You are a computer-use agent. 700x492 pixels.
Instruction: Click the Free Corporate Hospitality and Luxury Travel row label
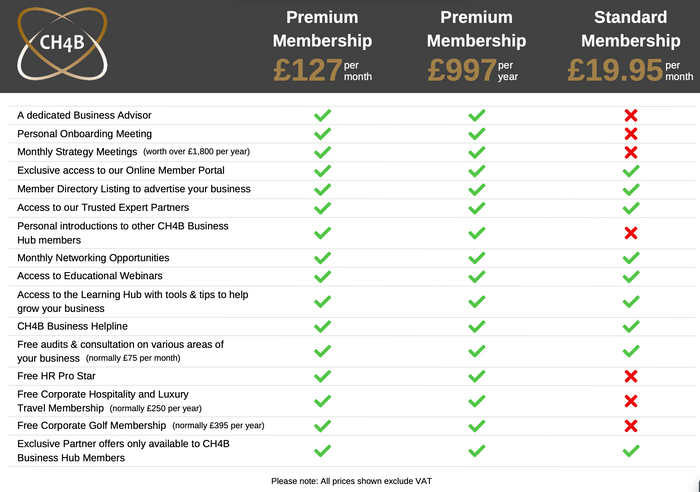tap(109, 401)
